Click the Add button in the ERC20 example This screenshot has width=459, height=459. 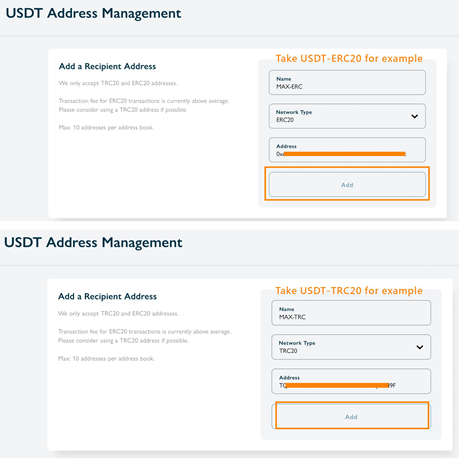(x=347, y=184)
